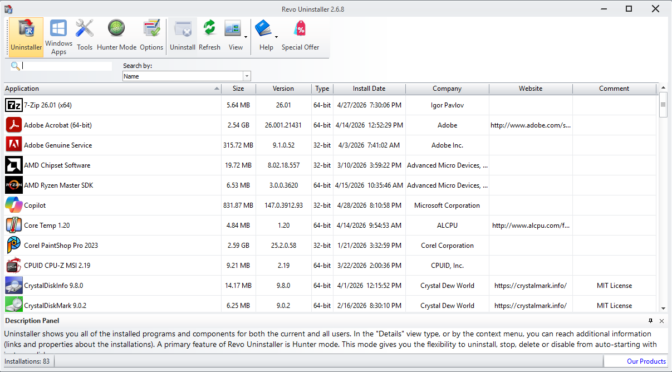Click CrystalDiskInfo's crystalmark.info website cell
Screen dimensions: 672x372
[531, 285]
